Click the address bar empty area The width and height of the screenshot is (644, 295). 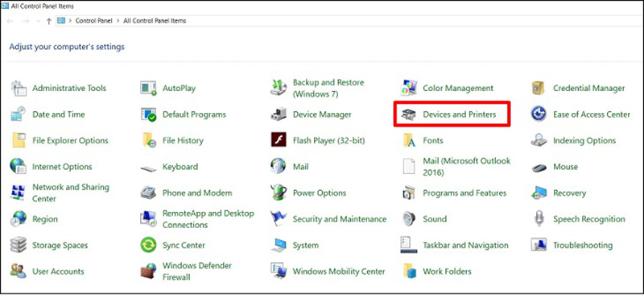[x=411, y=21]
